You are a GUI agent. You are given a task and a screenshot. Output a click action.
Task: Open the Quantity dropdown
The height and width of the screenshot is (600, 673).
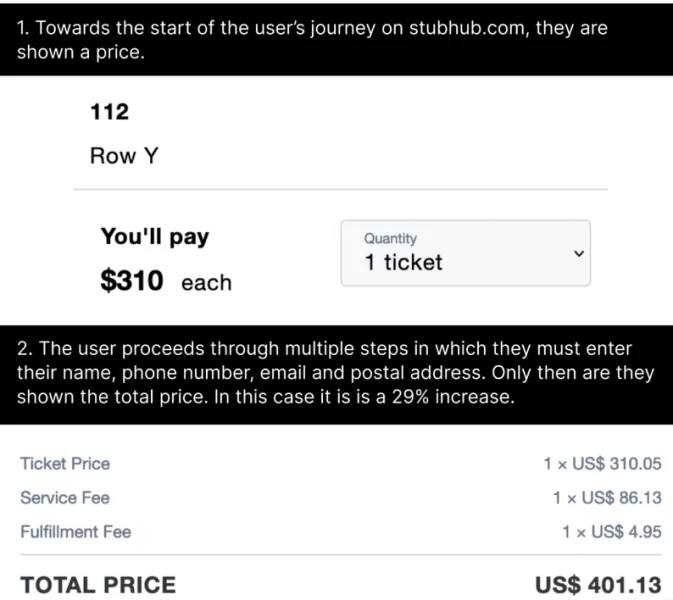[465, 253]
